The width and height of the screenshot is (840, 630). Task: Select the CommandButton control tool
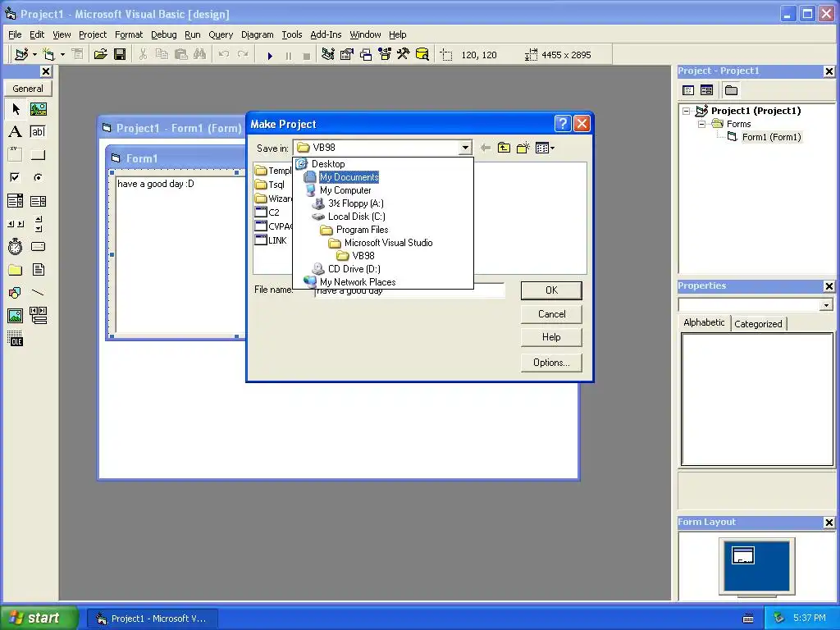(x=38, y=155)
